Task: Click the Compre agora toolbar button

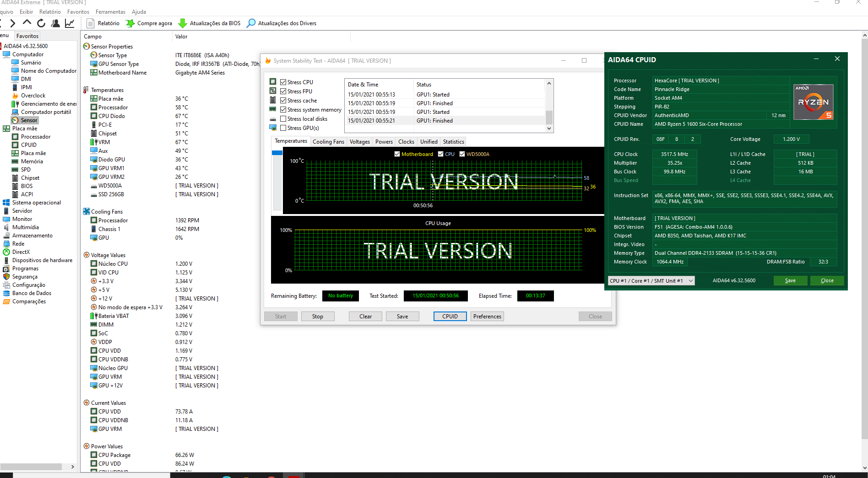Action: point(149,23)
